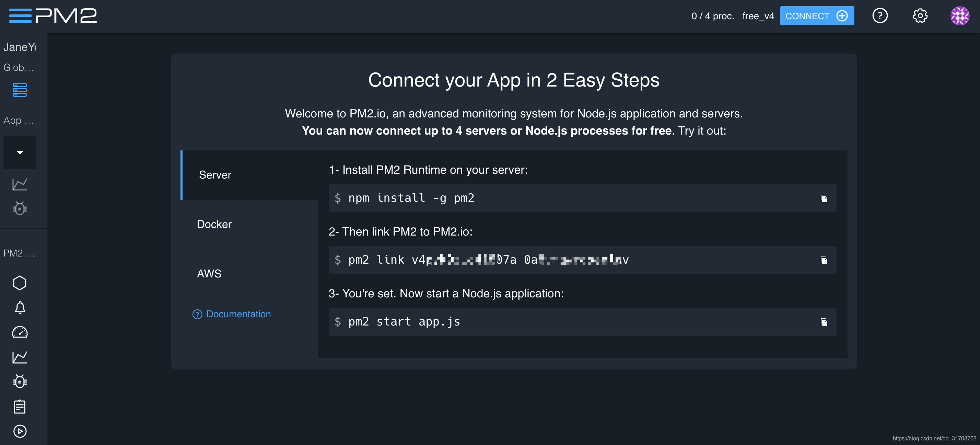Image resolution: width=980 pixels, height=445 pixels.
Task: Open the speedometer dashboard icon
Action: 20,332
